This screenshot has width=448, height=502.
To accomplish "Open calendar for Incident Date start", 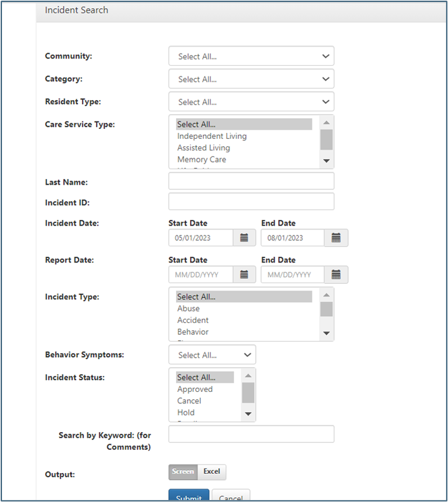I will point(244,238).
